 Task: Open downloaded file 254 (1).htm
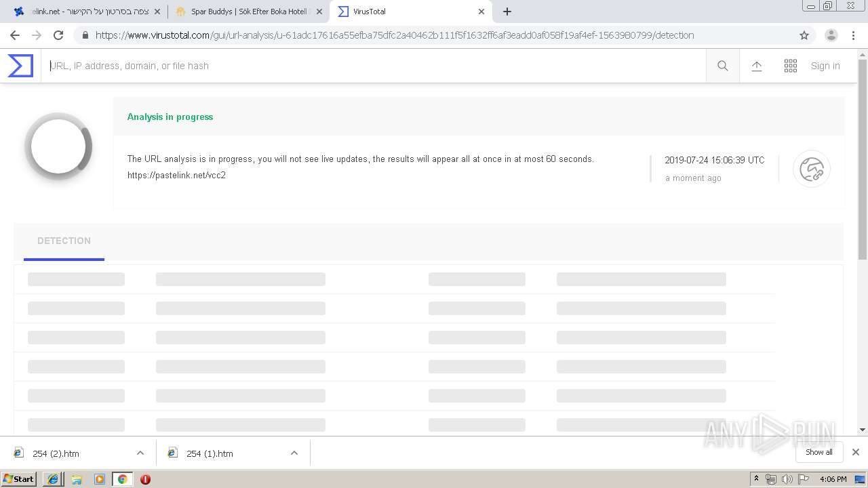click(x=210, y=453)
